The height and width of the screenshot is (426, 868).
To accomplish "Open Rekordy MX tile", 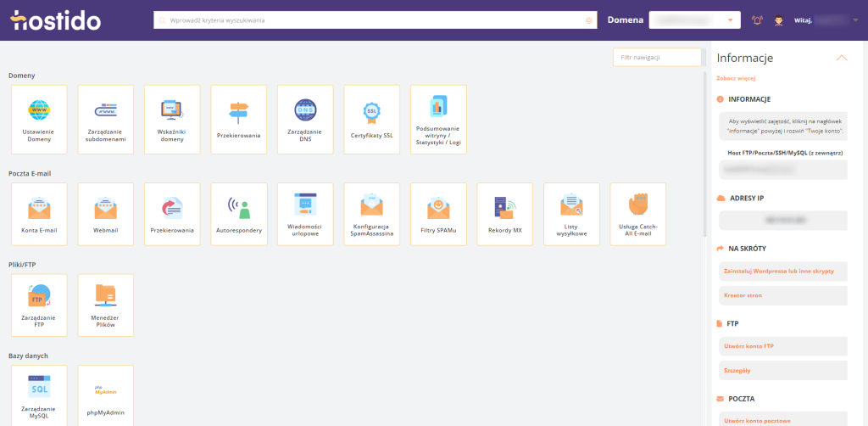I will (504, 213).
